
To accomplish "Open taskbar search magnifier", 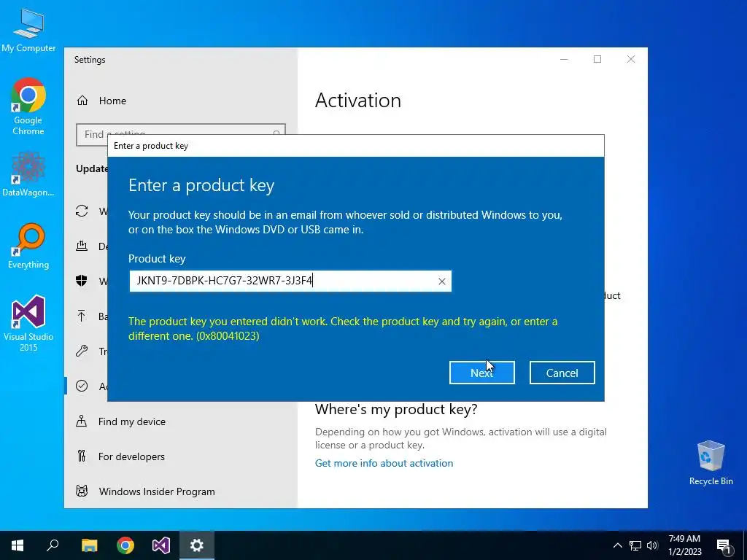I will point(53,545).
